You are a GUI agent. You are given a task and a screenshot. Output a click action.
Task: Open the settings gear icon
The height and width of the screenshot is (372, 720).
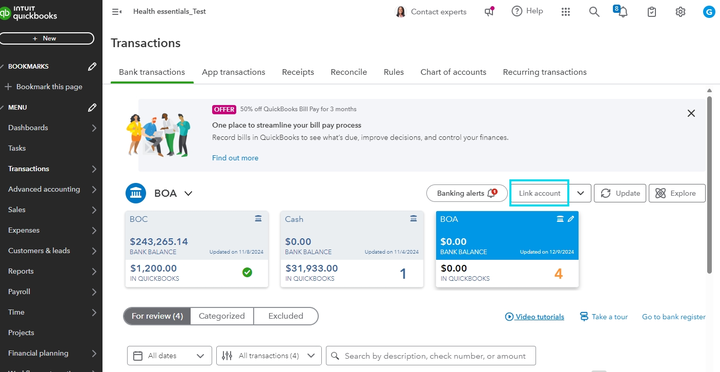tap(680, 12)
